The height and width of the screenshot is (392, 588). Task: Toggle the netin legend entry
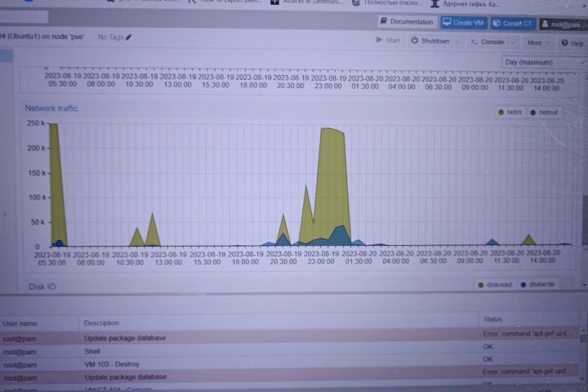click(x=510, y=112)
